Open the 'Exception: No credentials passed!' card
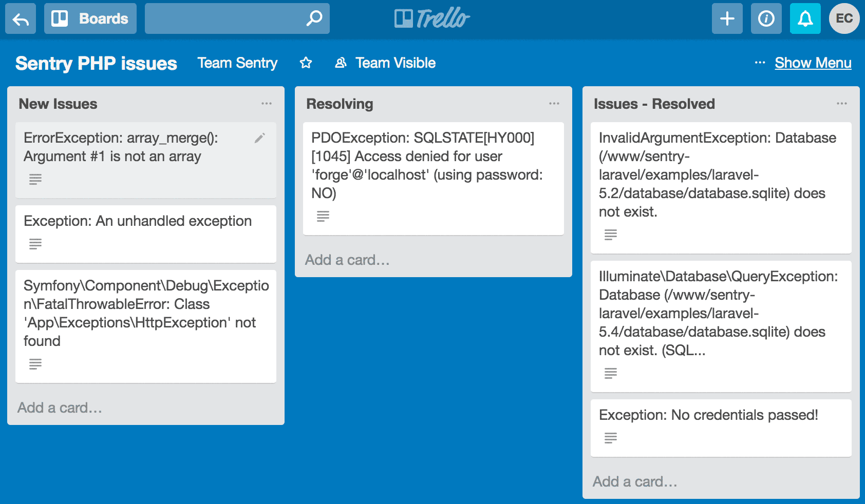Viewport: 865px width, 504px height. pos(709,415)
